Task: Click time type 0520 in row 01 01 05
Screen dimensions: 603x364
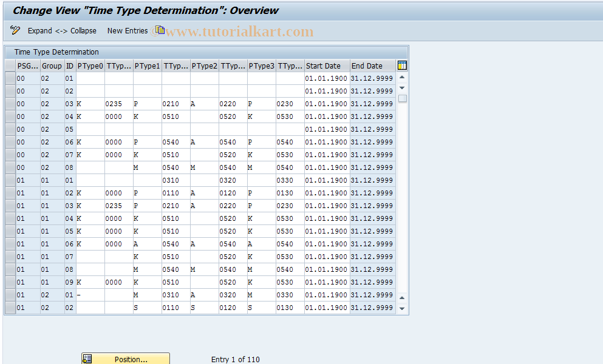Action: click(x=233, y=231)
